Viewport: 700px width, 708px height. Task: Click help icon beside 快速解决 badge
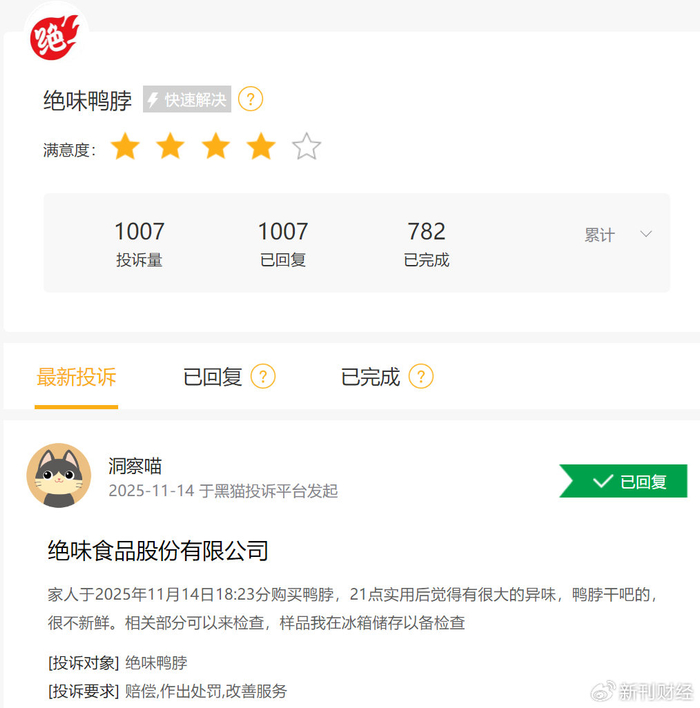click(251, 99)
